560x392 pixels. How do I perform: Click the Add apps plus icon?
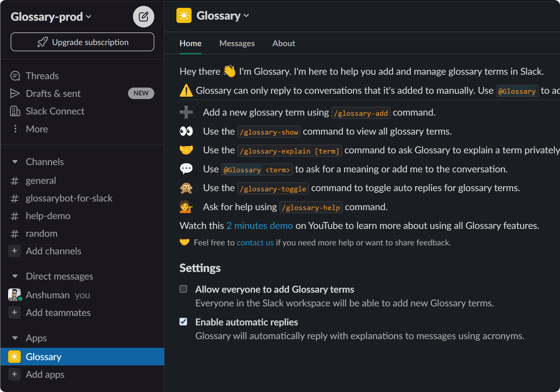(14, 374)
